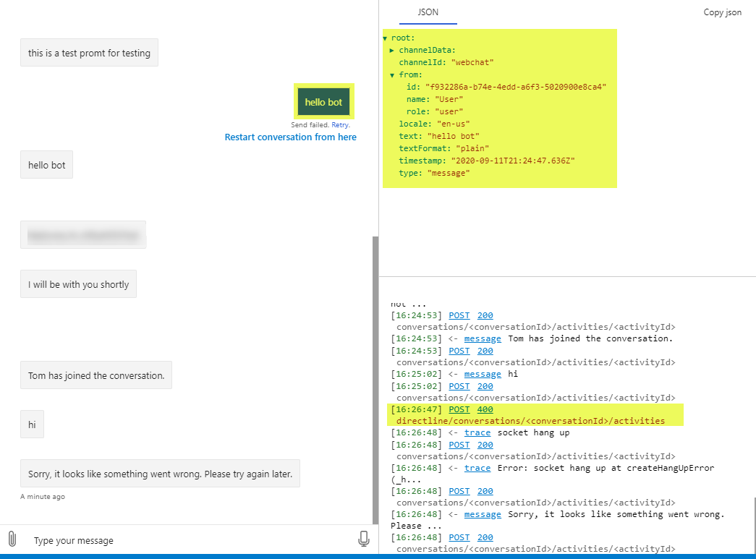Click the Retry link under the failed message
The height and width of the screenshot is (559, 756).
click(340, 124)
